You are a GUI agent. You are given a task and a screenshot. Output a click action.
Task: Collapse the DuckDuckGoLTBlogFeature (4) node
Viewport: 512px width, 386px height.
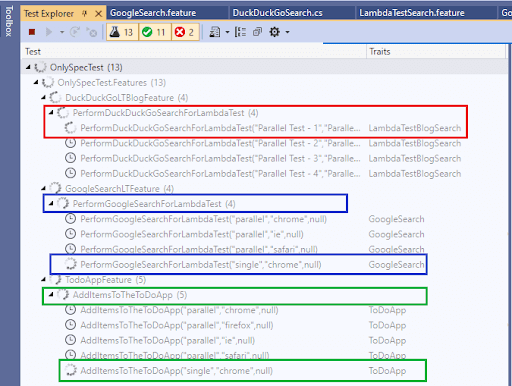pos(44,98)
